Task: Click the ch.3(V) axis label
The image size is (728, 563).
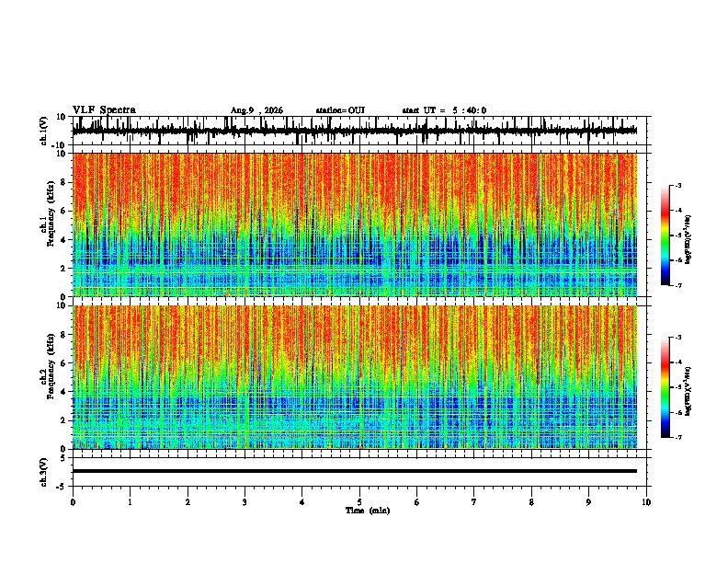Action: point(44,472)
